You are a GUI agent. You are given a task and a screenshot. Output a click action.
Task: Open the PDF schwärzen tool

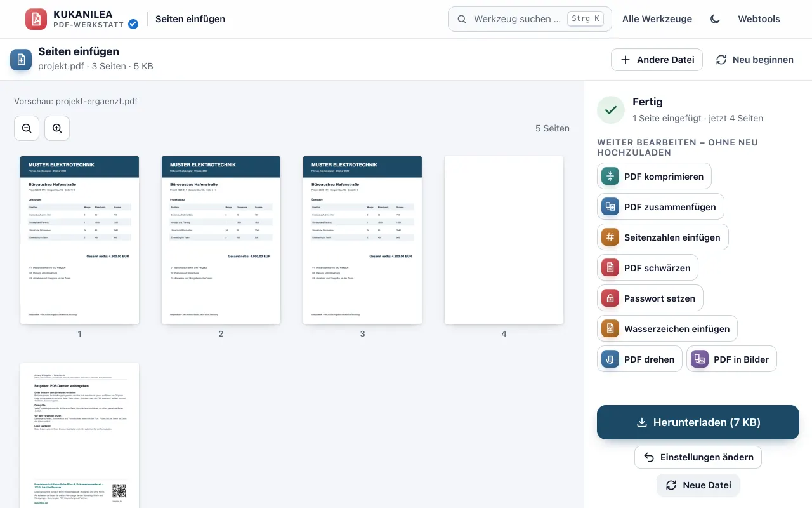(x=648, y=268)
